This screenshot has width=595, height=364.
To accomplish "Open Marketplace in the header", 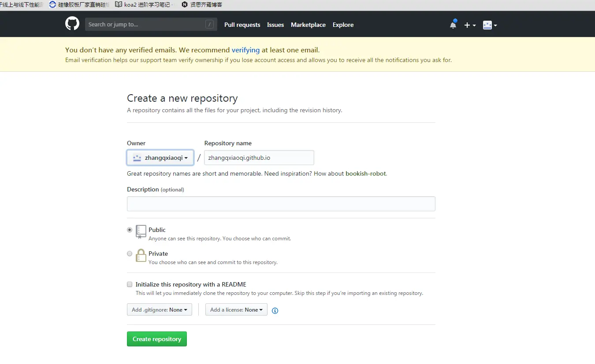I will (308, 25).
